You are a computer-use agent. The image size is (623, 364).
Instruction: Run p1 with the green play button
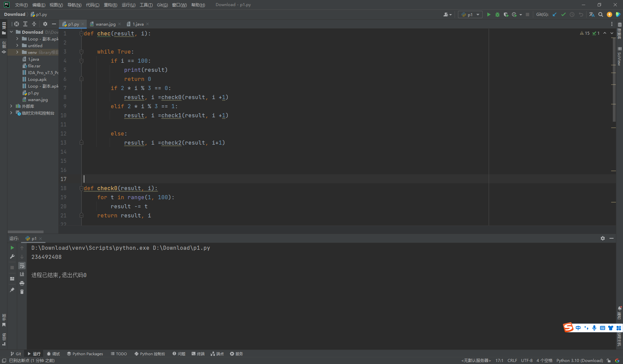pos(488,14)
